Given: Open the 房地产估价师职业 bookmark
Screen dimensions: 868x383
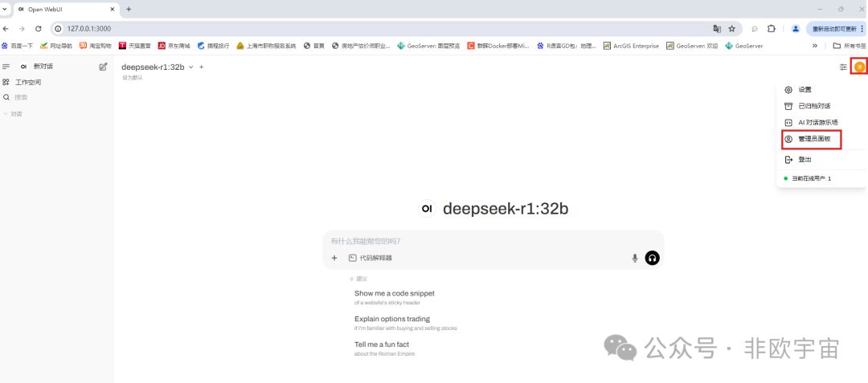Looking at the screenshot, I should tap(361, 46).
